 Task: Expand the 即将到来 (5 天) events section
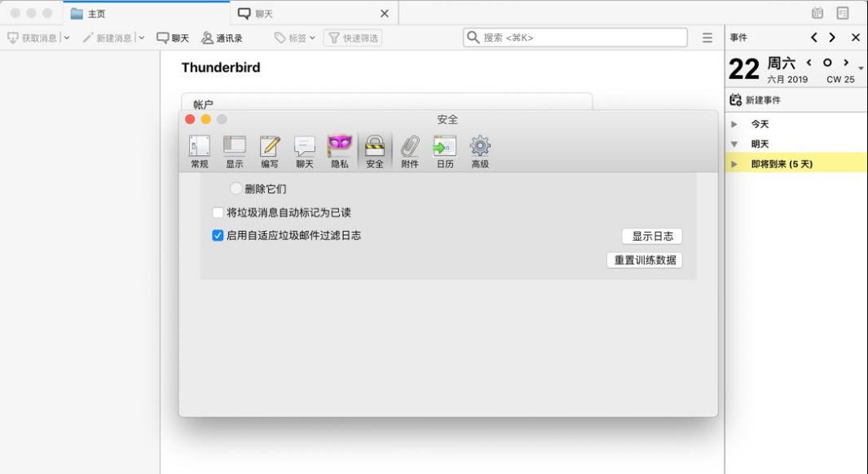pos(734,163)
